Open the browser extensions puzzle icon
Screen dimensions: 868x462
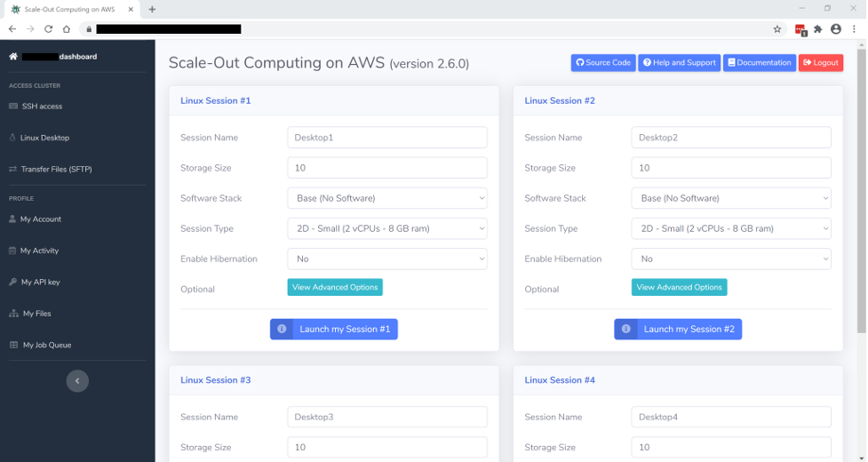pyautogui.click(x=818, y=29)
